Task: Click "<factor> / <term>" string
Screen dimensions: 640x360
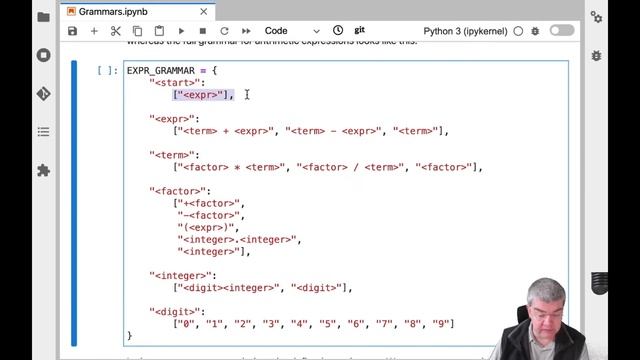Action: point(350,167)
